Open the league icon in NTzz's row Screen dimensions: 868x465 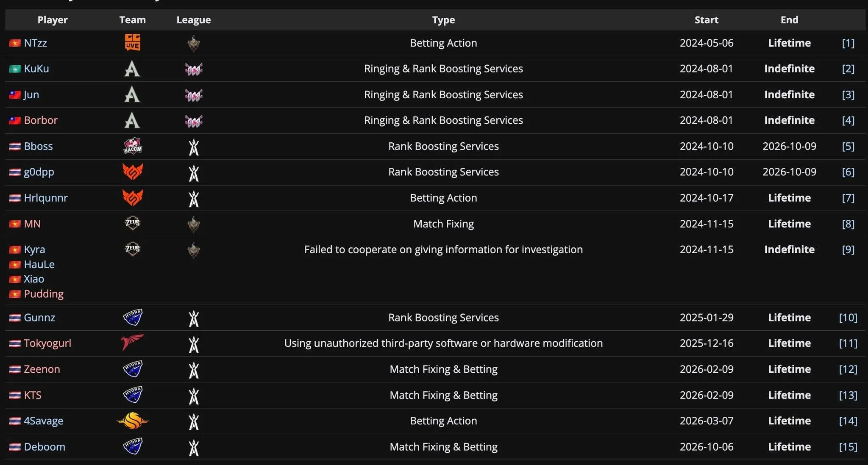pos(194,43)
